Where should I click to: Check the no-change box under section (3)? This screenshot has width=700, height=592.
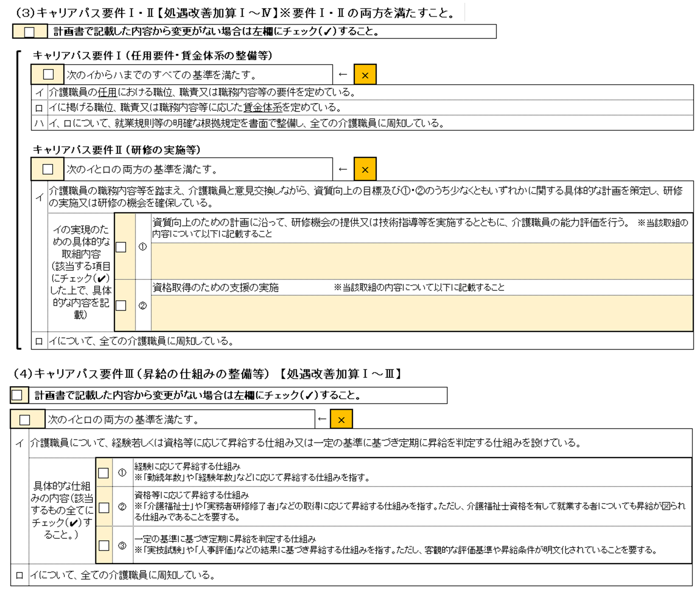pyautogui.click(x=30, y=32)
